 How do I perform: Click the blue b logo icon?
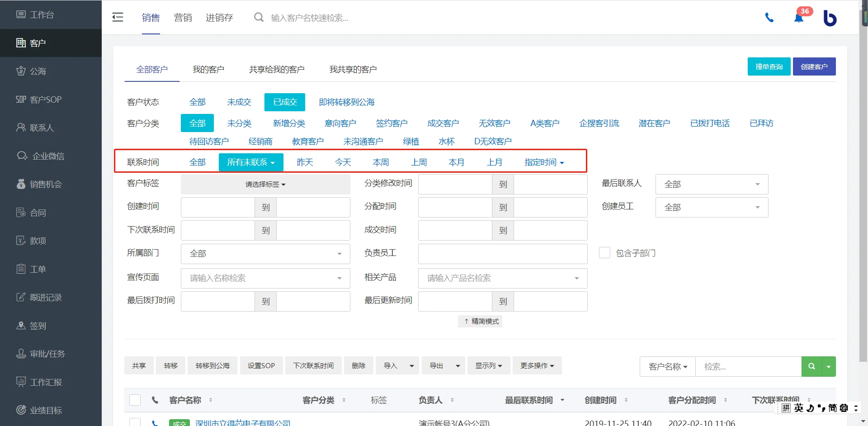pyautogui.click(x=830, y=18)
